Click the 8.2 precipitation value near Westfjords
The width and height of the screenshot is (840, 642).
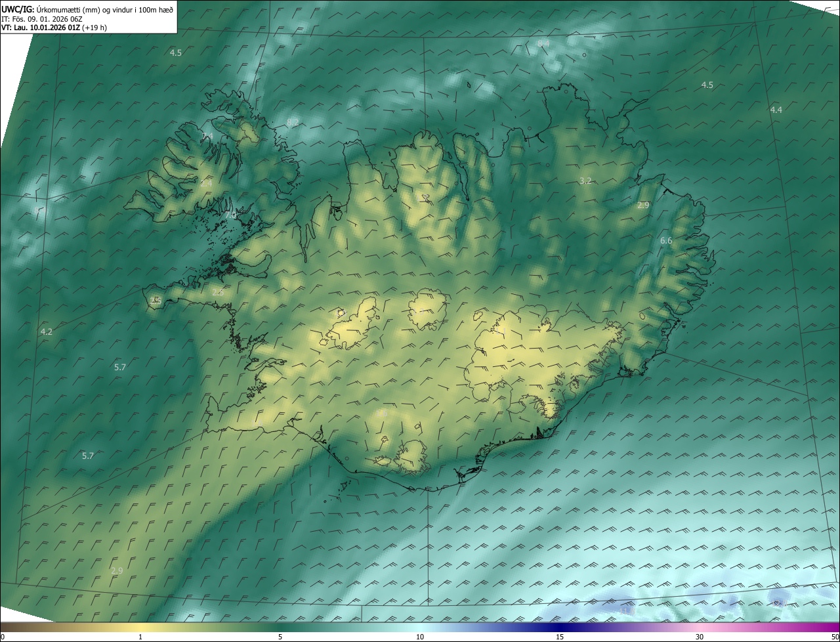tap(293, 123)
